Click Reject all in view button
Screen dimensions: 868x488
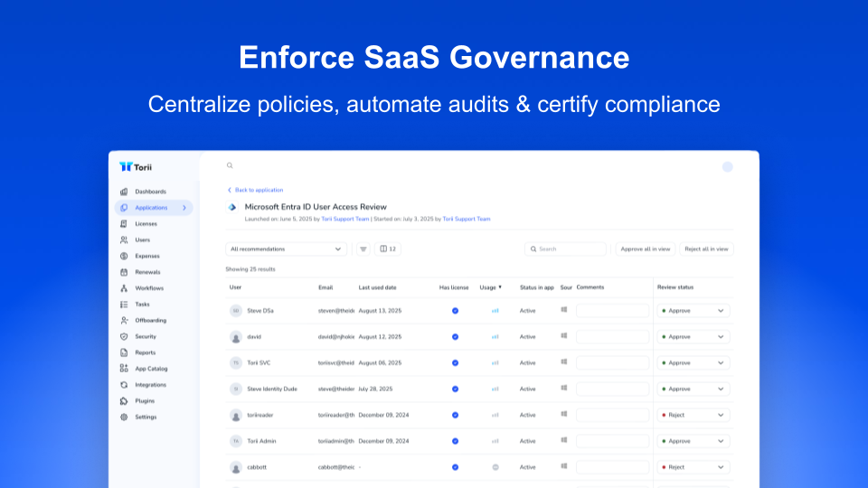point(706,249)
